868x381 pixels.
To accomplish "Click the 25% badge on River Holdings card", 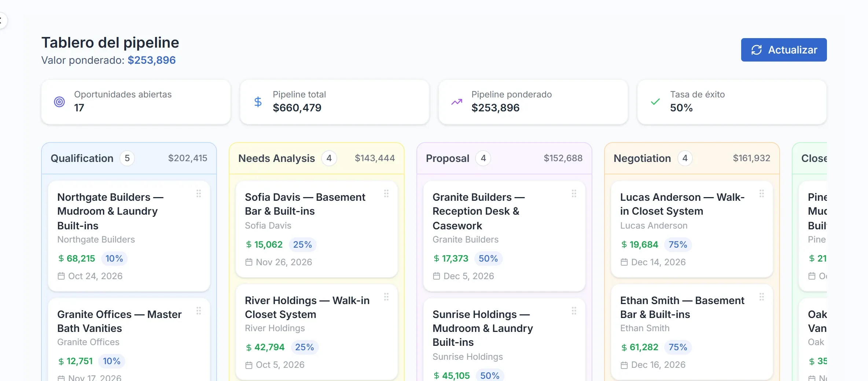I will tap(305, 347).
